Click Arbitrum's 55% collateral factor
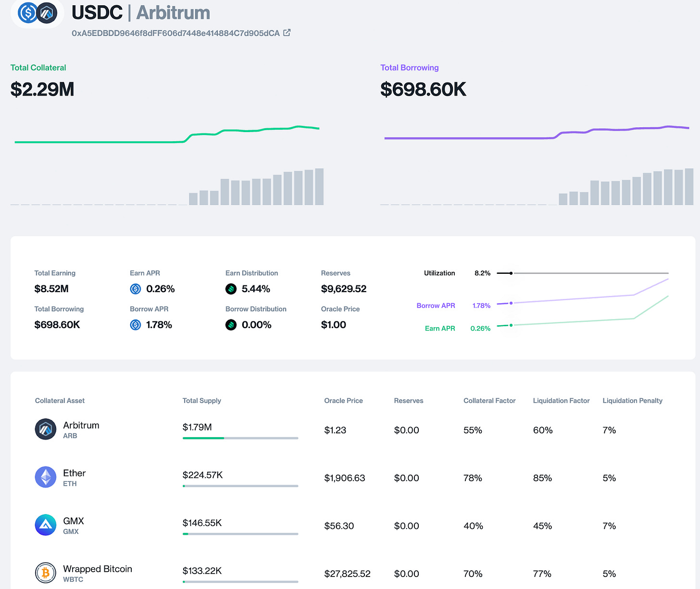 473,430
